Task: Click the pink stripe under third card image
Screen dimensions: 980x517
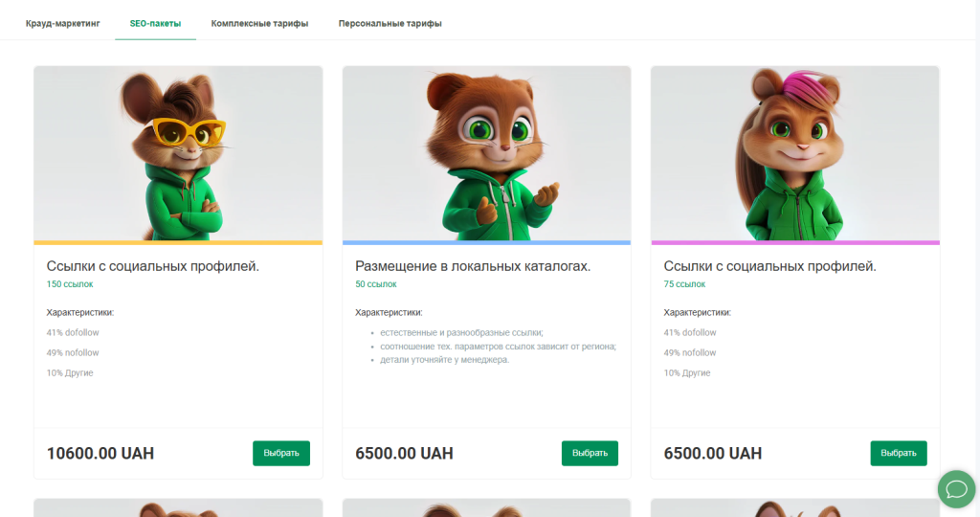Action: click(794, 243)
